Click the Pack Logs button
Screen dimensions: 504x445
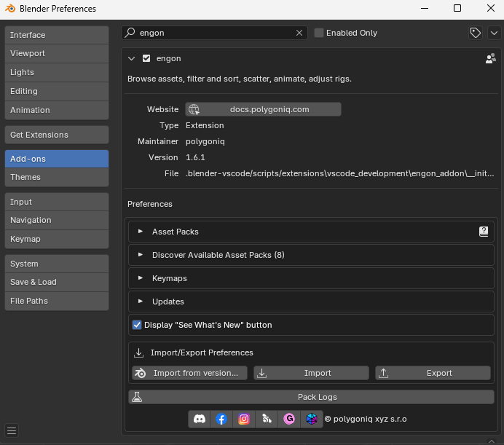(x=311, y=397)
